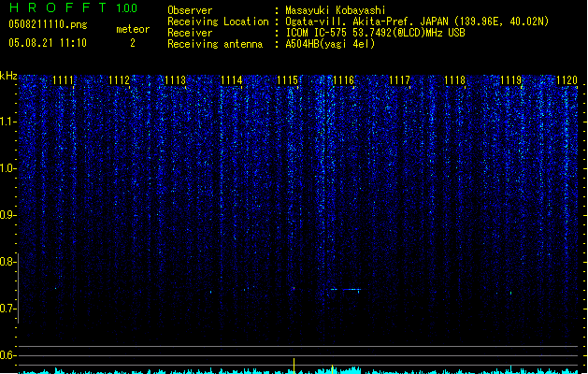Click the date stamp 05.08.21 11:10

coord(48,43)
